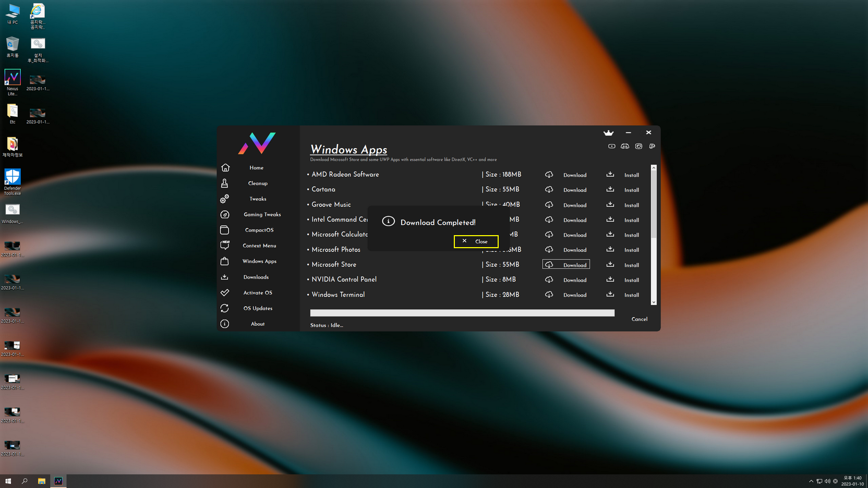
Task: Click the highlighted Download button for Microsoft Store
Action: [566, 265]
